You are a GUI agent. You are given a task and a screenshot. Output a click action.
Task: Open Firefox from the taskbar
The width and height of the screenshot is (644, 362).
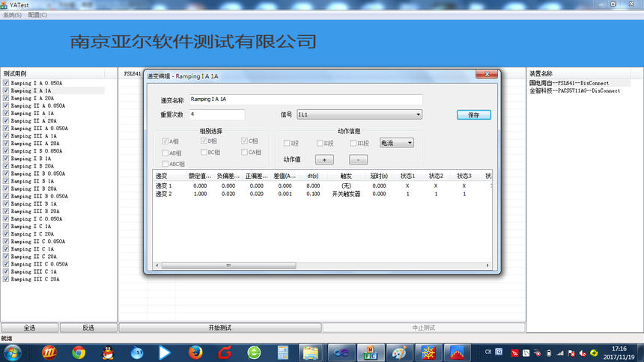pos(195,352)
